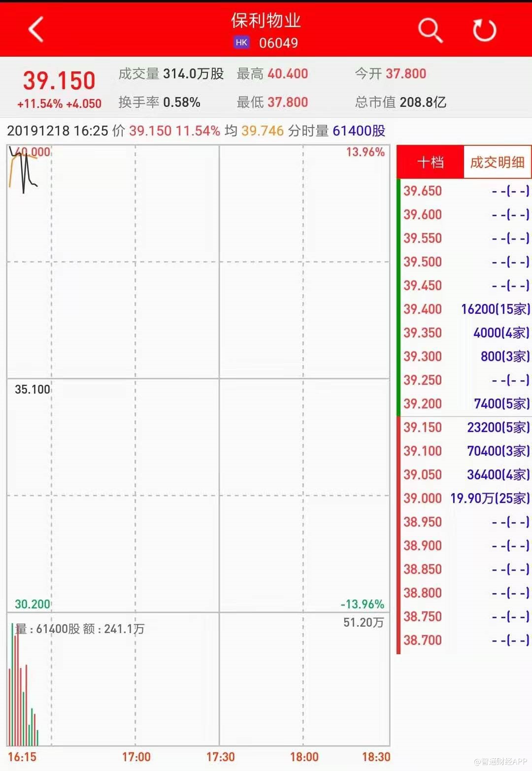Tap the 分时量 61400股 readout
The image size is (532, 771).
[x=337, y=131]
